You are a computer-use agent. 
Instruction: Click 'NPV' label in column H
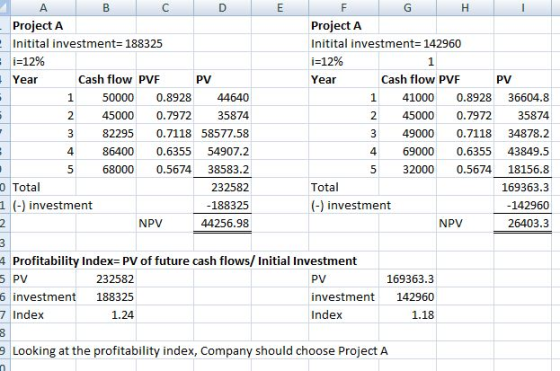pos(450,223)
